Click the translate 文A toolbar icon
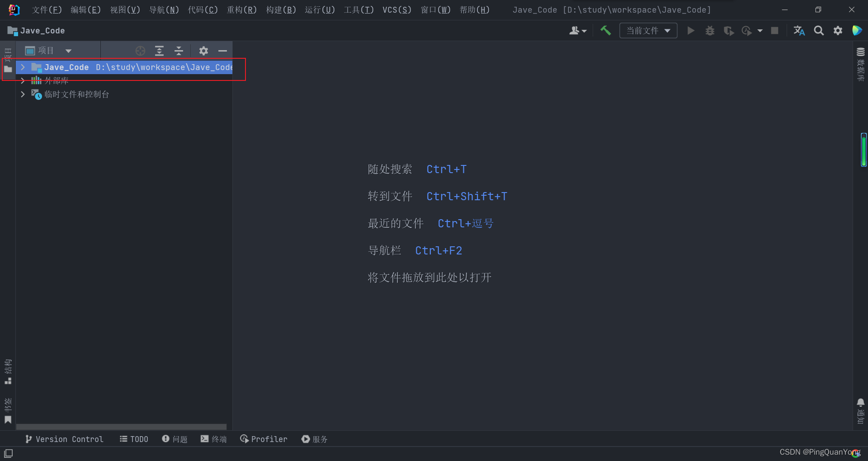 (x=799, y=30)
